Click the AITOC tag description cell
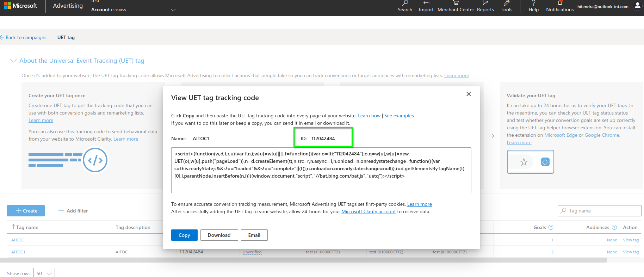 click(122, 252)
